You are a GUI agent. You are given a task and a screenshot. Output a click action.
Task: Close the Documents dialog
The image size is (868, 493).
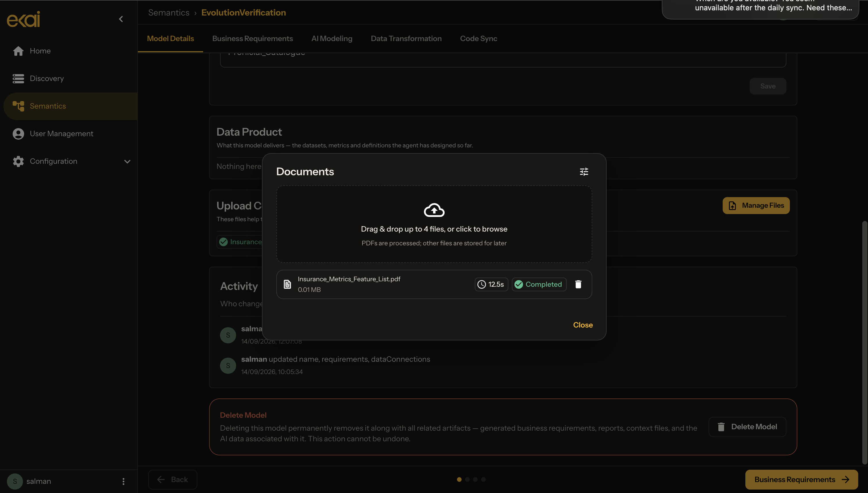point(583,325)
